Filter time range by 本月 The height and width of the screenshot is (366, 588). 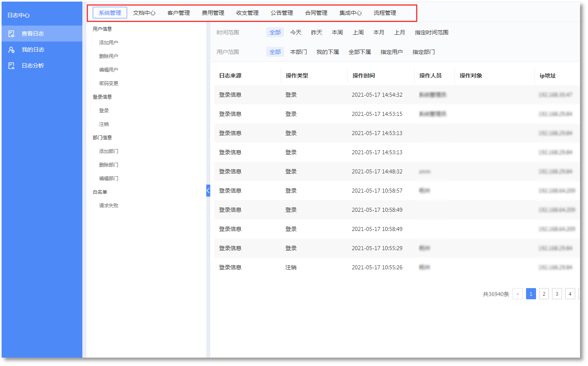379,32
